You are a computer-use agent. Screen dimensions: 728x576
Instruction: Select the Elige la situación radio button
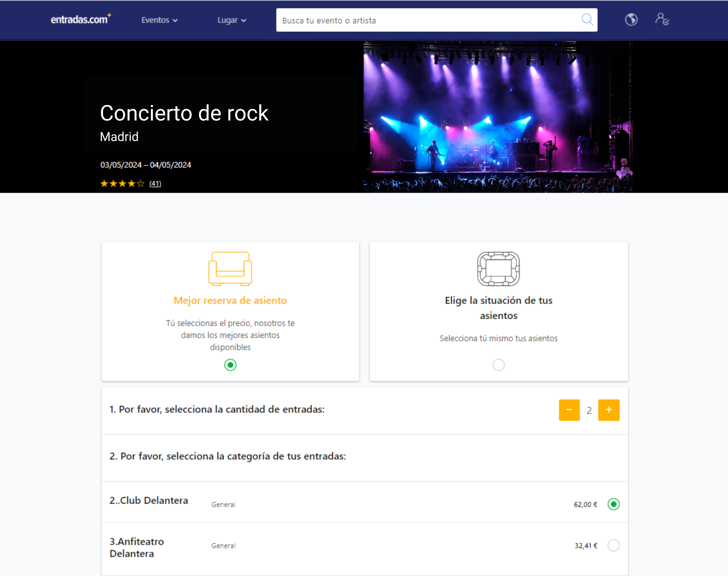(498, 365)
